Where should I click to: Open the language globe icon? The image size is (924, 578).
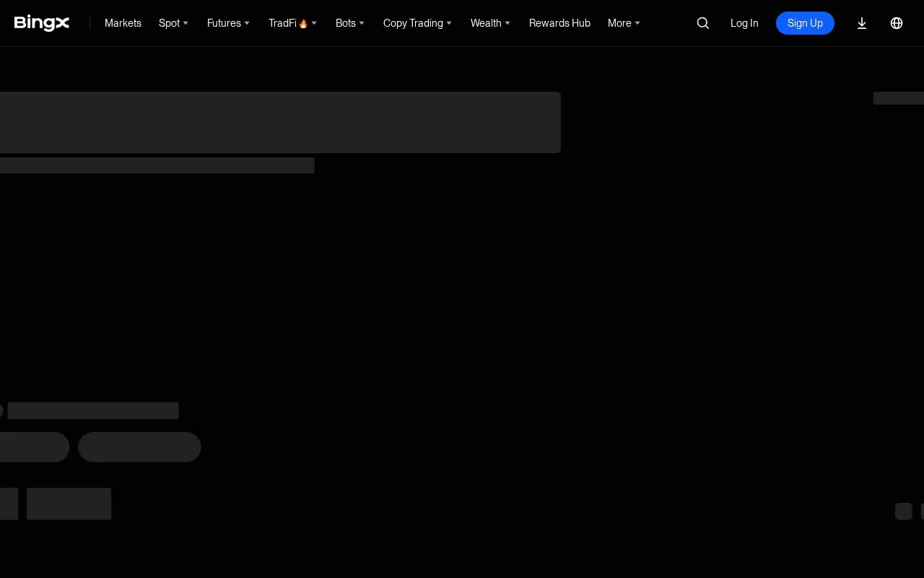[x=897, y=23]
